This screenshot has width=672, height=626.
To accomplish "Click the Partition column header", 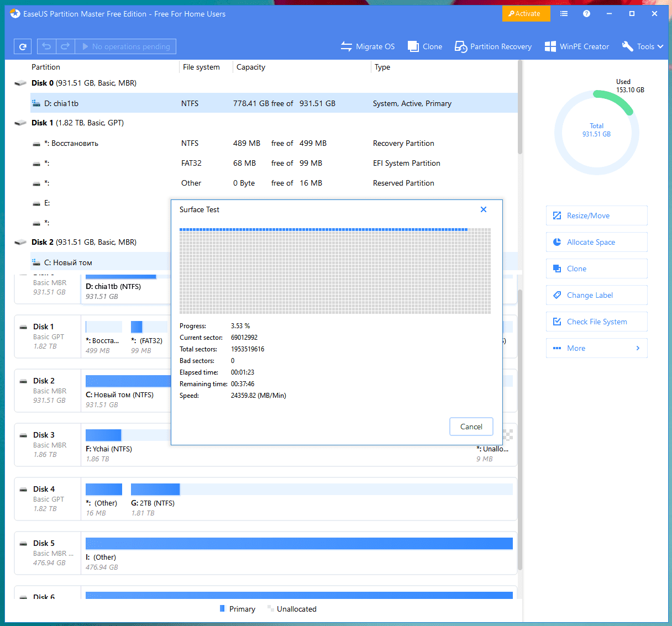I will coord(46,67).
